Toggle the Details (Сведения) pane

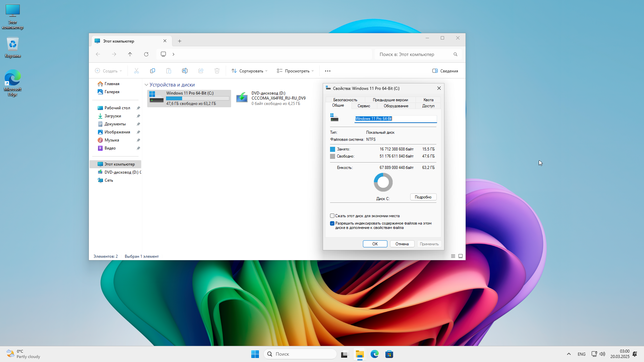(445, 71)
